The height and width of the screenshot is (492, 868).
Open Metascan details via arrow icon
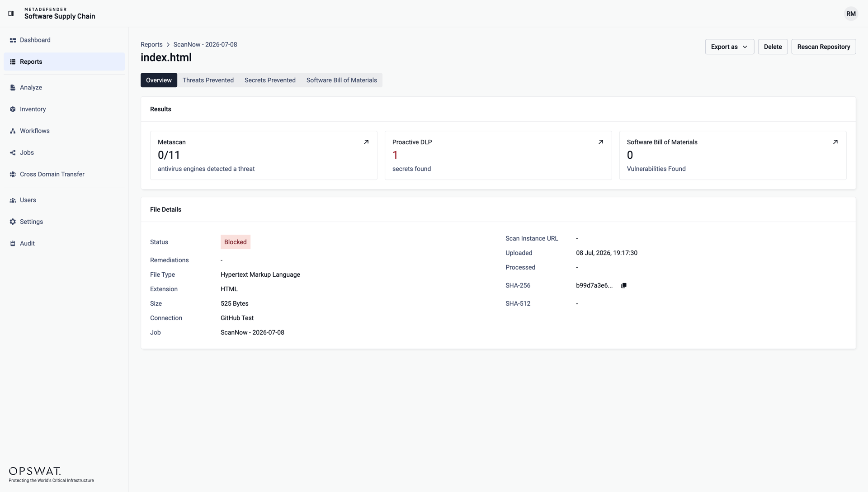click(x=366, y=142)
